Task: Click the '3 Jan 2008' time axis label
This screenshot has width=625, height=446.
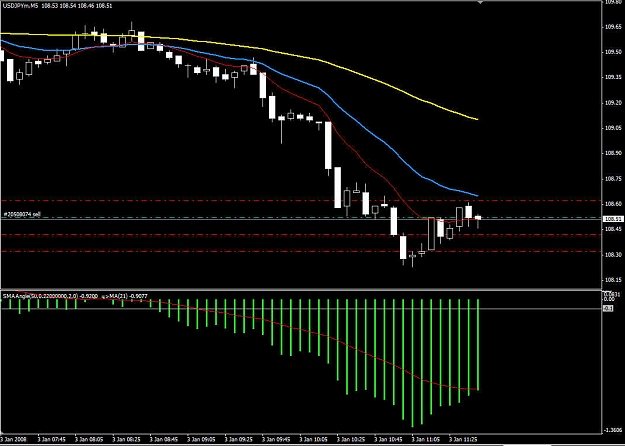Action: 13,439
